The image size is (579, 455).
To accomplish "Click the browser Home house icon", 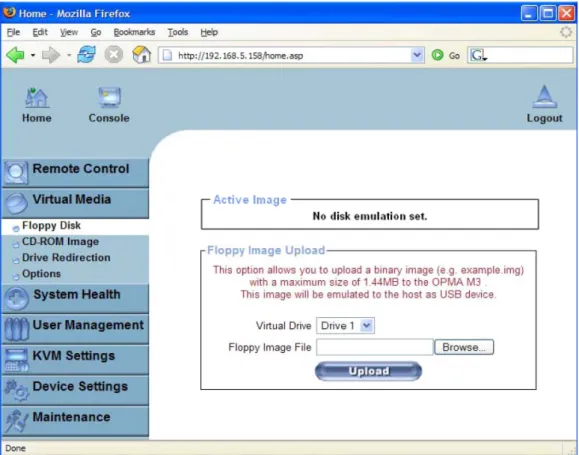I will pos(141,55).
